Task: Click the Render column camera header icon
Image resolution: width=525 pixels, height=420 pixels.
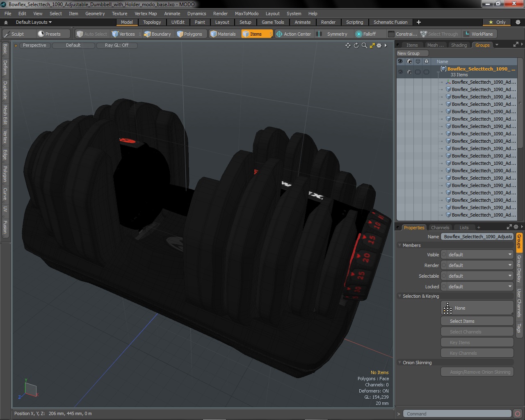Action: [x=409, y=62]
